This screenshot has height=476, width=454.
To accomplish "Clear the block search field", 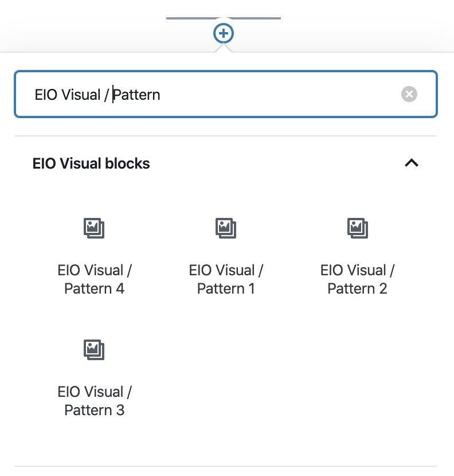I will (x=409, y=94).
